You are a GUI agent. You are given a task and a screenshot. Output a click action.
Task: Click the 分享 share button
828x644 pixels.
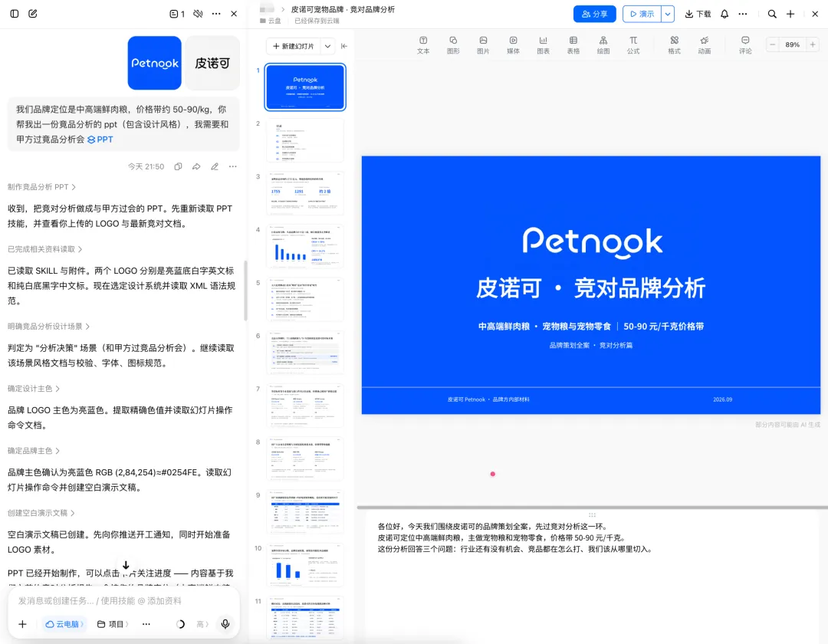595,15
